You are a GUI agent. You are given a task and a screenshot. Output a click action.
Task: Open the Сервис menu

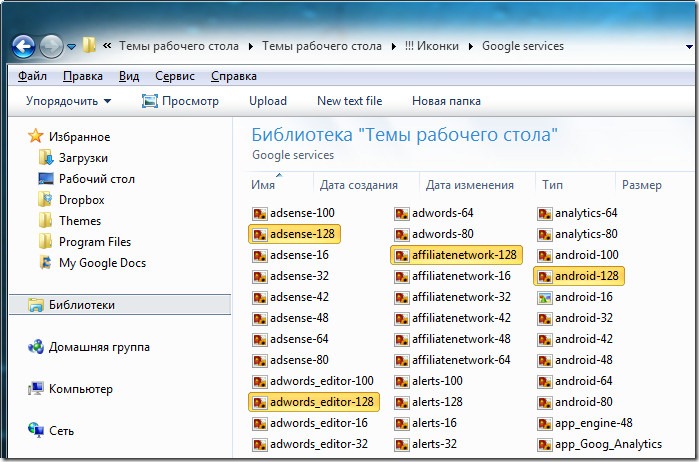pos(175,76)
